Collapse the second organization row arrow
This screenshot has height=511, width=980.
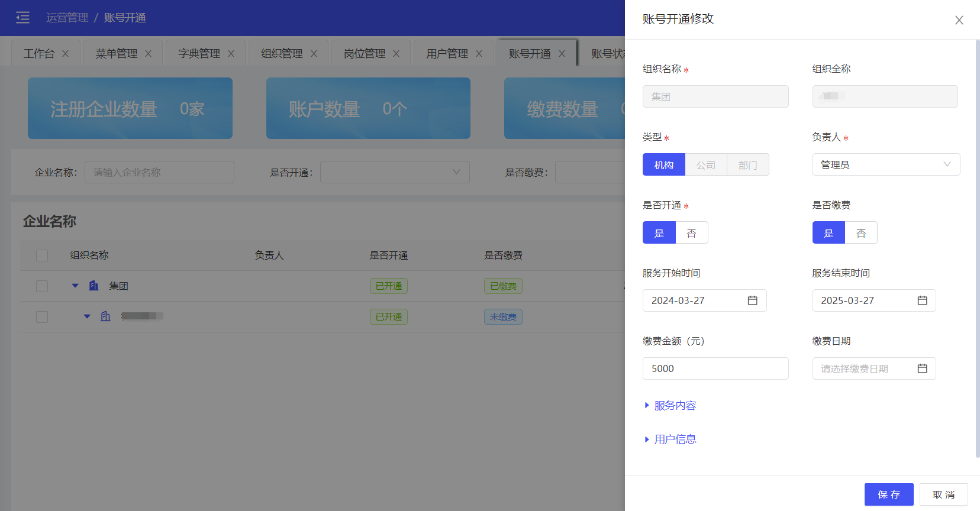coord(87,316)
